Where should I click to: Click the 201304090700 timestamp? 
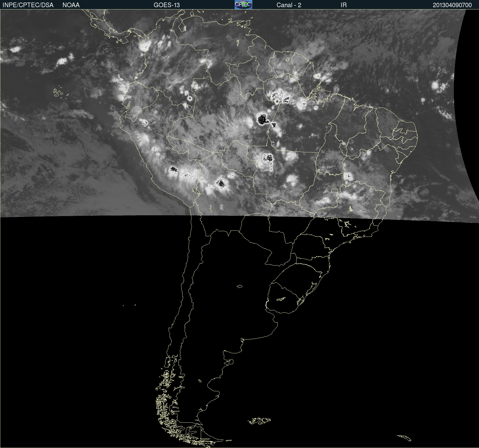pos(452,5)
